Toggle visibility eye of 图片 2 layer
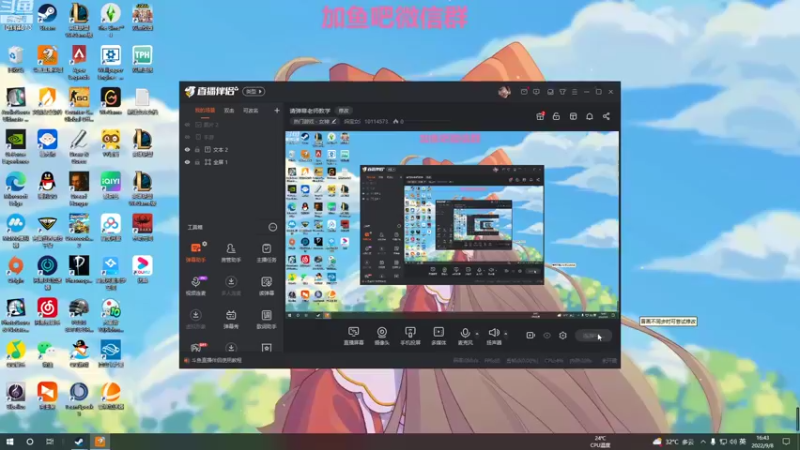The width and height of the screenshot is (800, 450). tap(187, 124)
